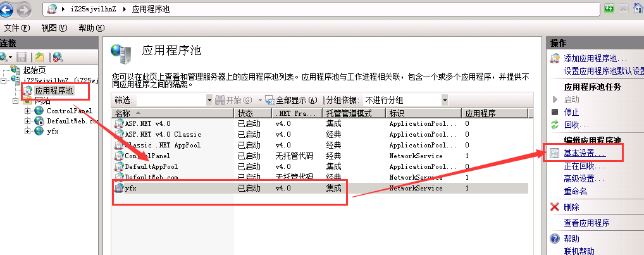Screen dimensions: 644x255
Task: Click the green recycle icon of 回收
Action: pos(555,125)
